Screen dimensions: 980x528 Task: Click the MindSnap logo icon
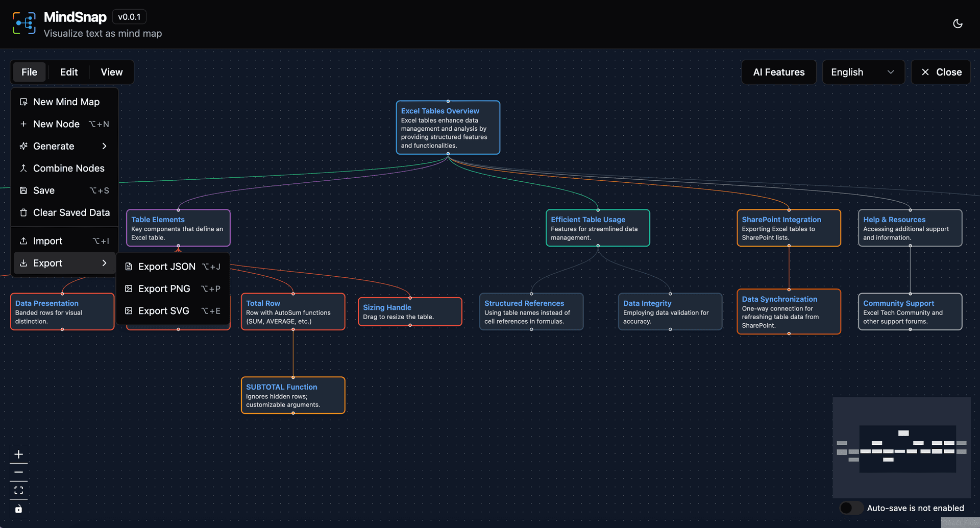[x=24, y=23]
